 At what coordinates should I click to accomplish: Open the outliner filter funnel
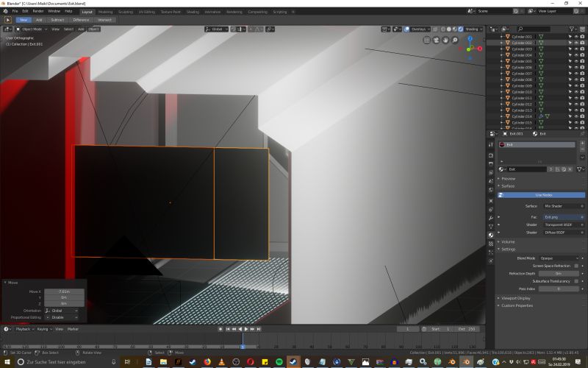coord(573,29)
